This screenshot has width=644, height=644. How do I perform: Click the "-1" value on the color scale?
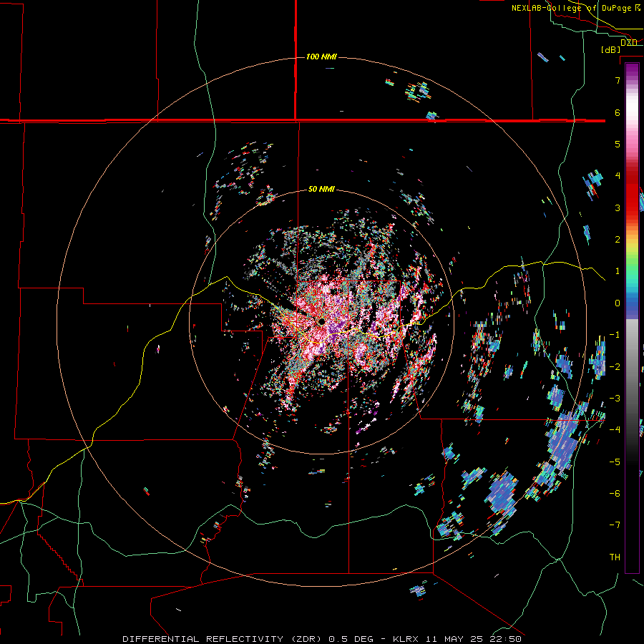pos(615,335)
